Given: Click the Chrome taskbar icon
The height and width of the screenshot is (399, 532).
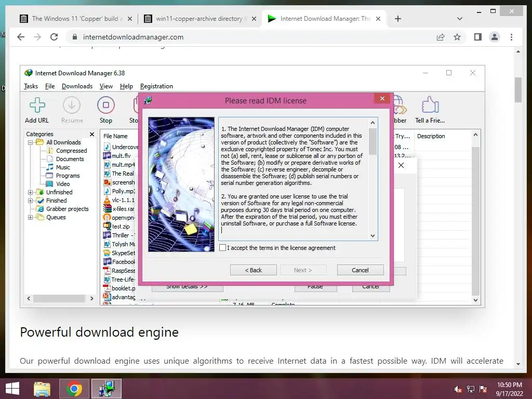Looking at the screenshot, I should 74,389.
